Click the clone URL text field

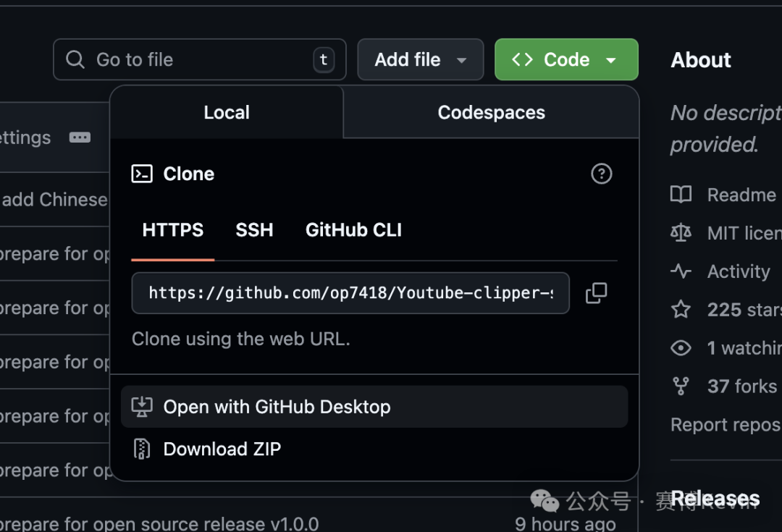coord(350,293)
